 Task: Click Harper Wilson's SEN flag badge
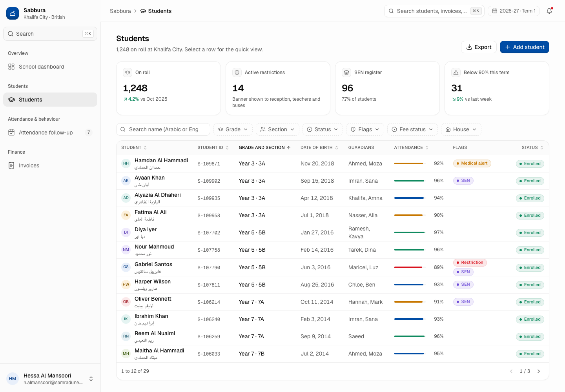point(463,285)
